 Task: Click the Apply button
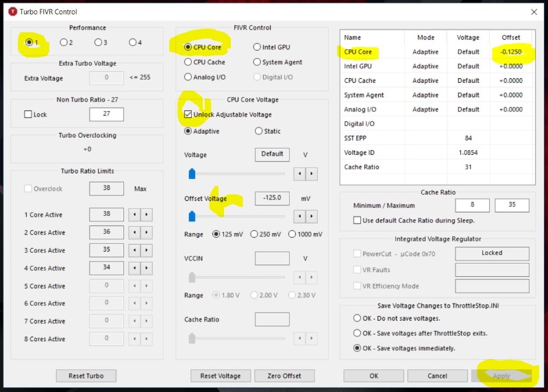pyautogui.click(x=501, y=376)
